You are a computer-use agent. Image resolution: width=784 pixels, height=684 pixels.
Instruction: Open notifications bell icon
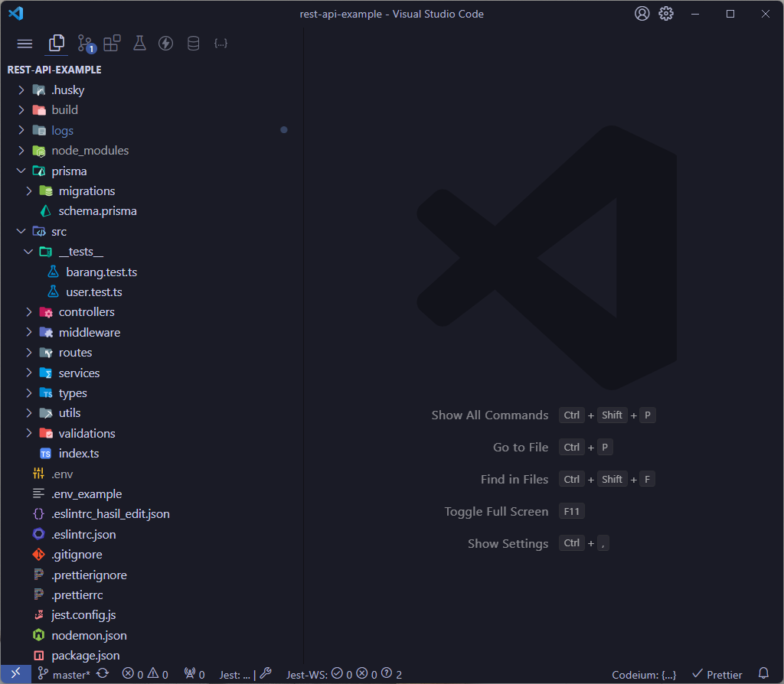763,674
